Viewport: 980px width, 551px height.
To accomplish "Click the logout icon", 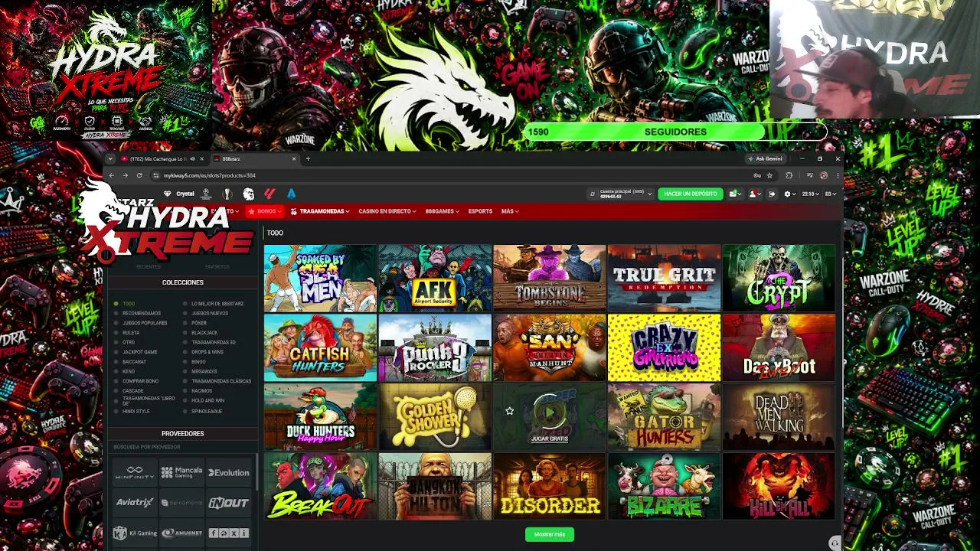I will tap(772, 194).
